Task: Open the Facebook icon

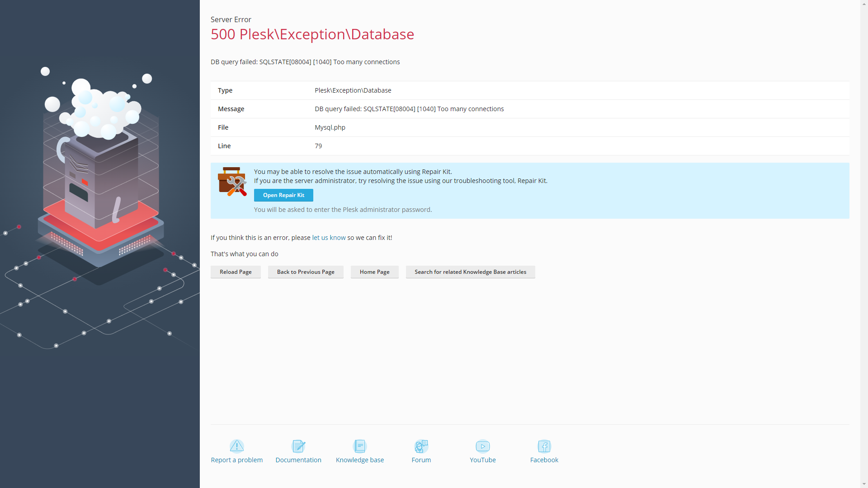Action: (544, 446)
